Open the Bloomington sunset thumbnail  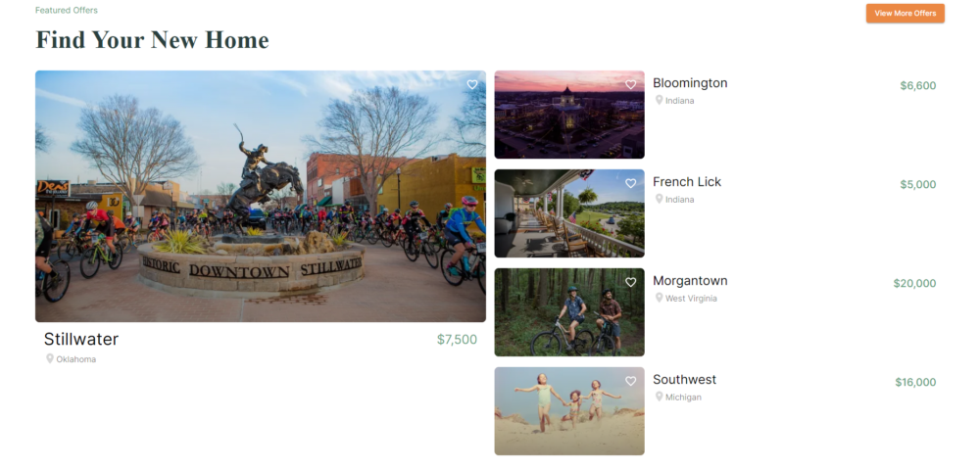(569, 115)
